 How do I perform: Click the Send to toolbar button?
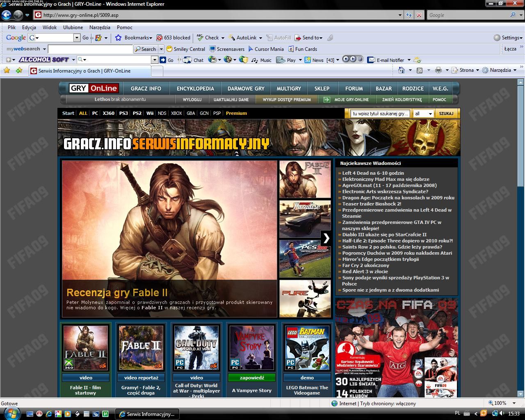(308, 38)
